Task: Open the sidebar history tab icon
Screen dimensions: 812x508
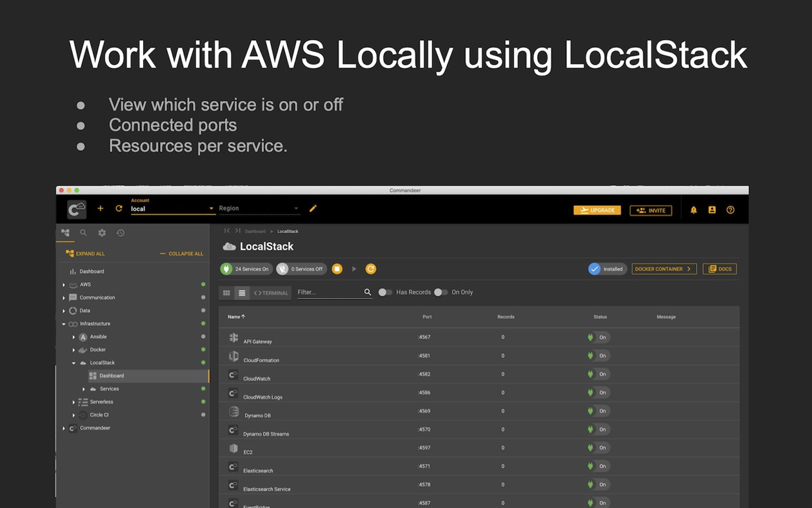Action: (x=121, y=232)
